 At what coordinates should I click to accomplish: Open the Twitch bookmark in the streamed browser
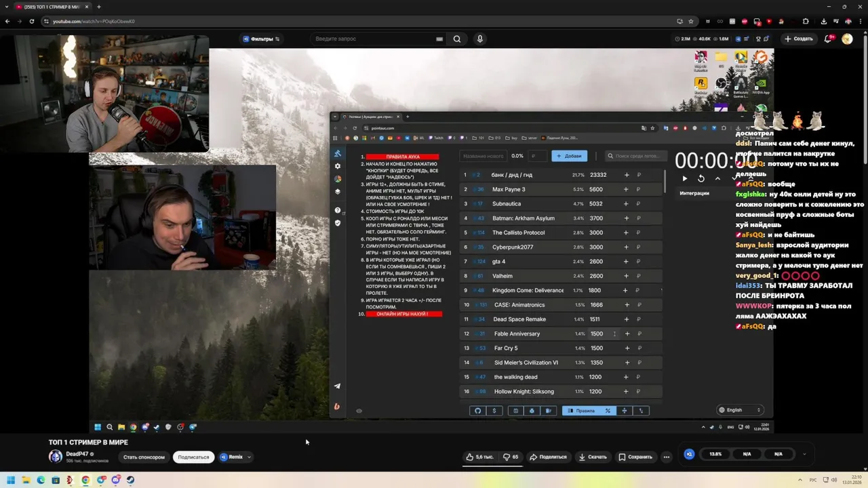pos(435,138)
